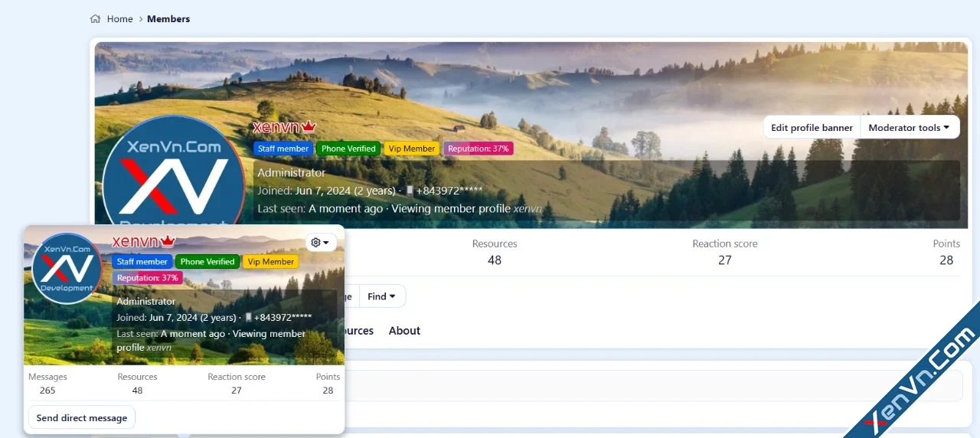Click the Resources count 48 in tooltip card
This screenshot has height=438, width=980.
pos(137,391)
